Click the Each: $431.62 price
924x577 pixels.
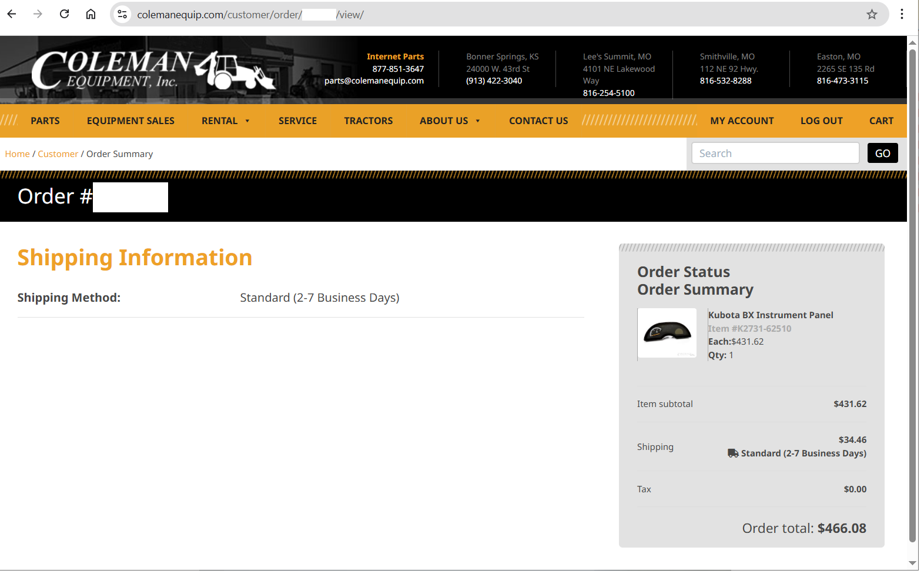736,341
